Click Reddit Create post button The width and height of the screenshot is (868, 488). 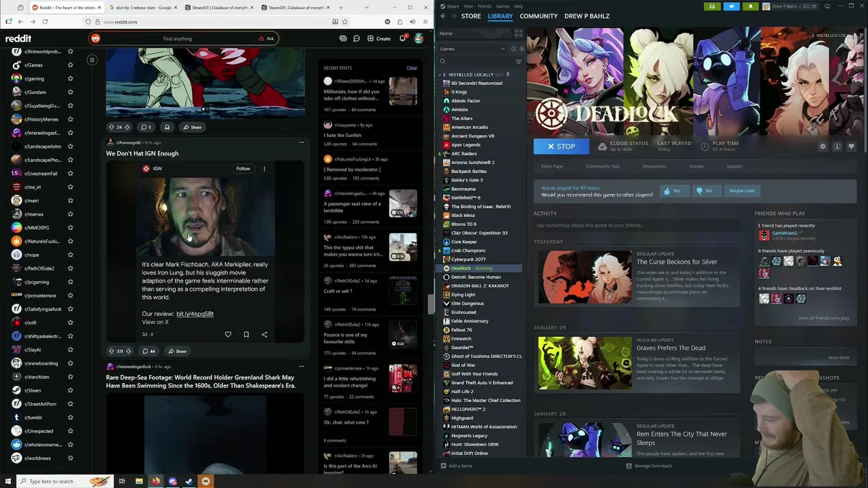click(x=379, y=39)
